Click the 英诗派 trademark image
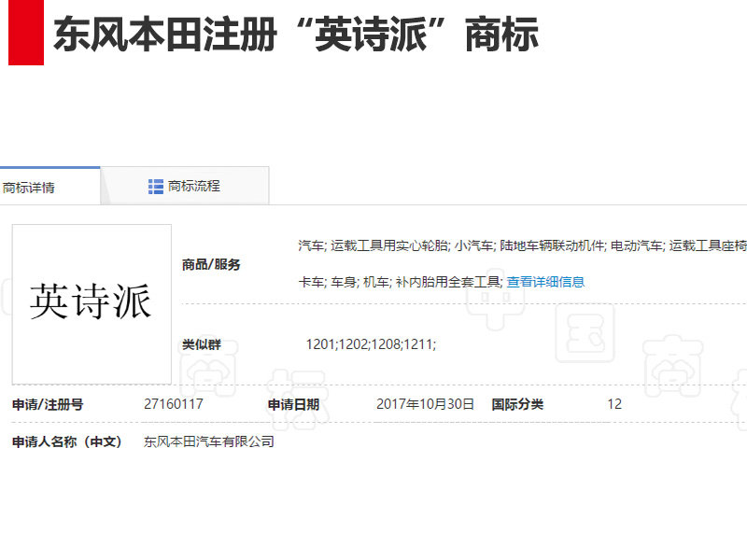747x560 pixels. (92, 304)
